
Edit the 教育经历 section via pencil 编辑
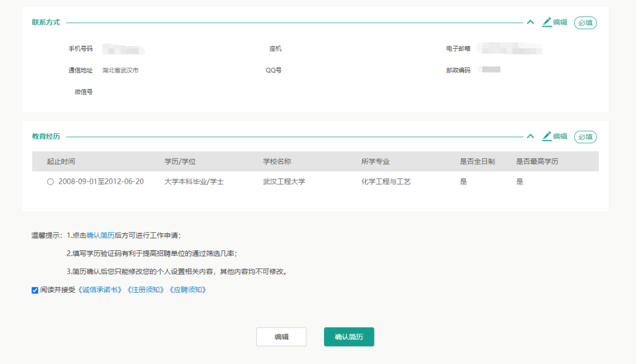pyautogui.click(x=555, y=136)
